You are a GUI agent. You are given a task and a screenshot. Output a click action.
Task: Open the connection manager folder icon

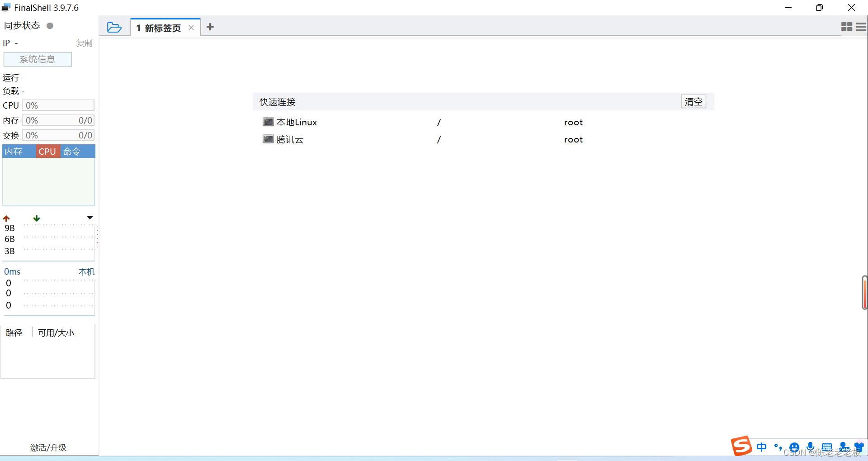(x=114, y=27)
